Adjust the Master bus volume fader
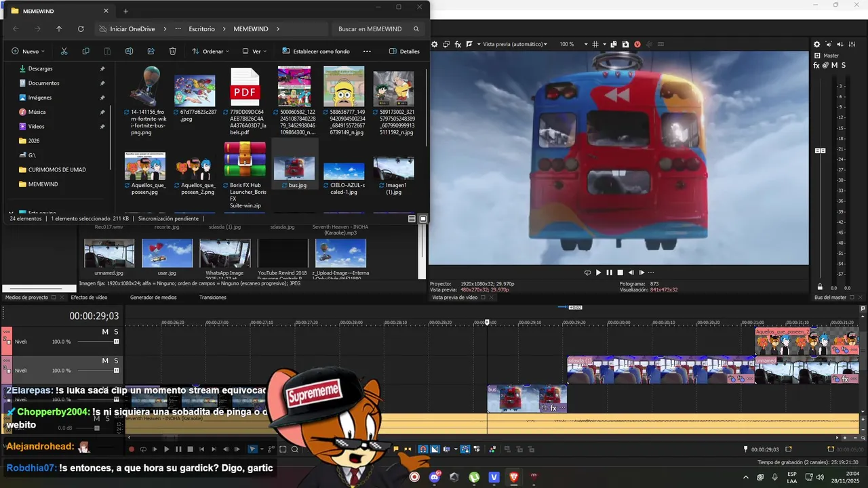 (820, 150)
